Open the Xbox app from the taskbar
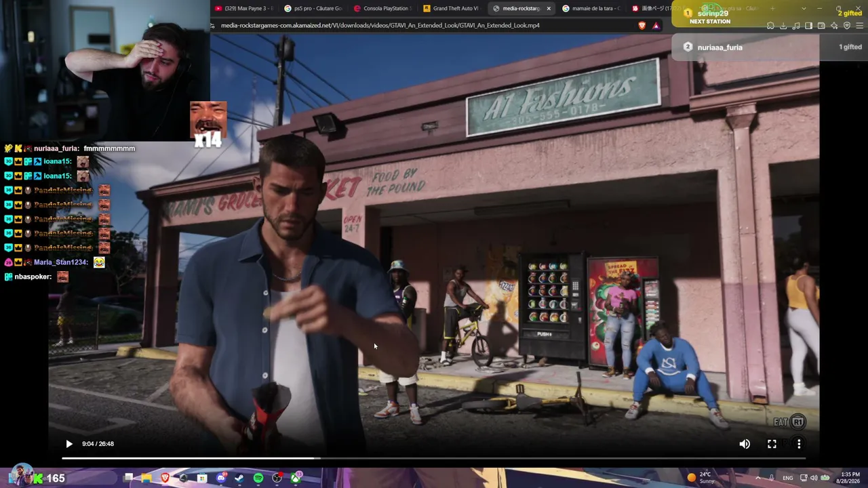 click(296, 478)
